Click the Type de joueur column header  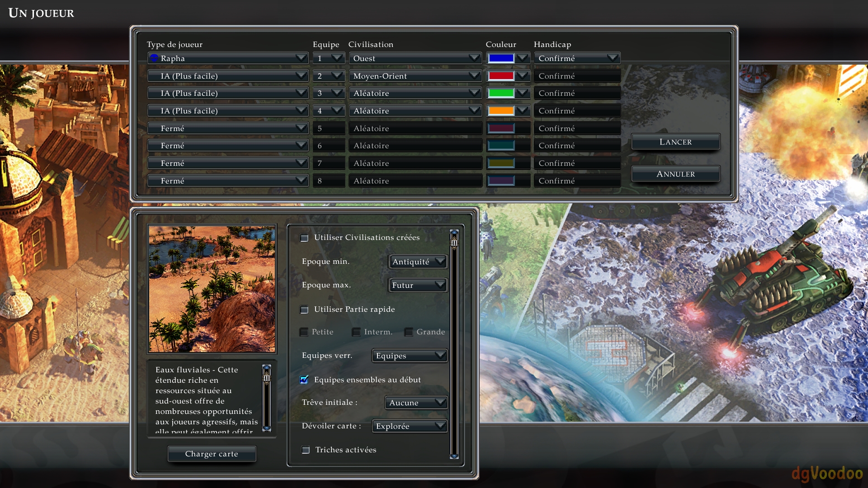tap(175, 44)
